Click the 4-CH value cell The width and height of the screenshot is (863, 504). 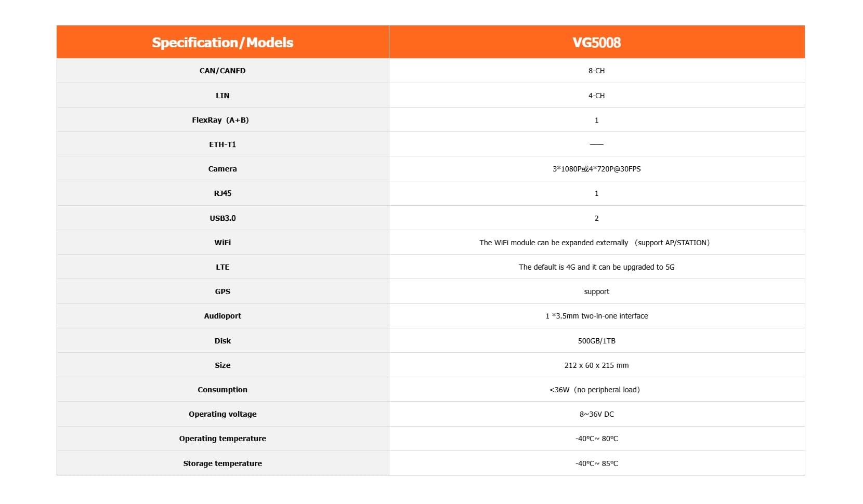click(x=596, y=96)
